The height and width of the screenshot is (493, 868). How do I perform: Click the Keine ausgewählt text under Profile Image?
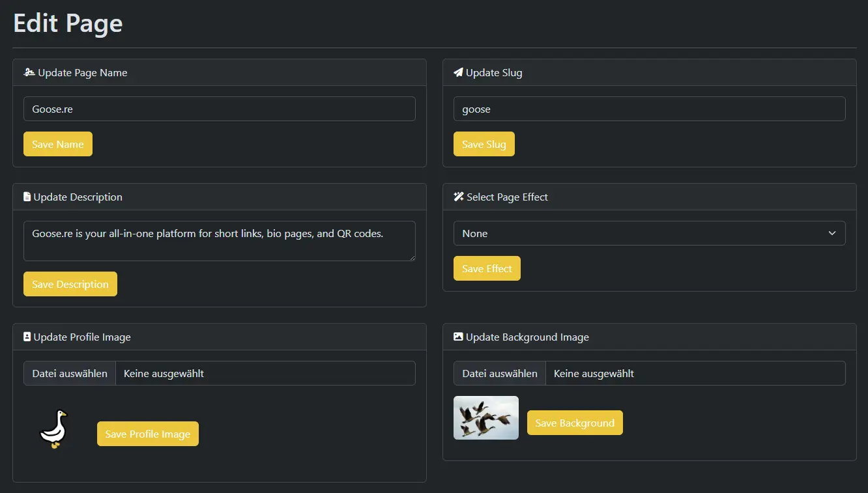164,373
